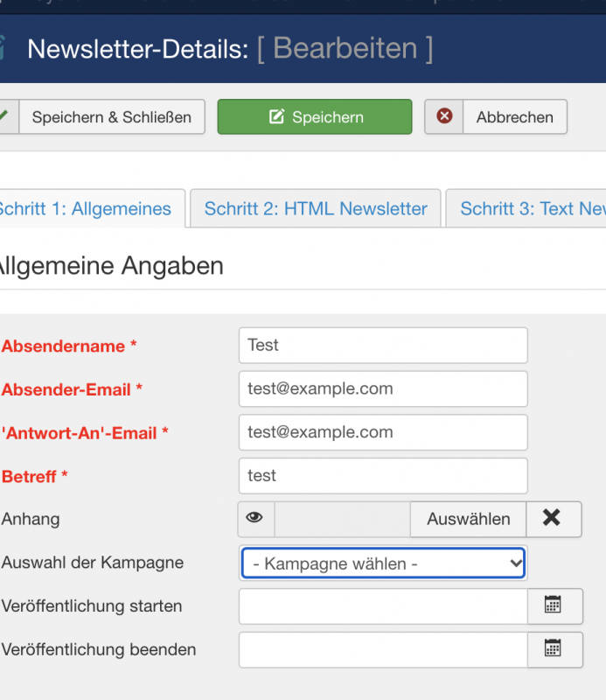Select the Betreff input field
The width and height of the screenshot is (606, 700).
click(383, 476)
